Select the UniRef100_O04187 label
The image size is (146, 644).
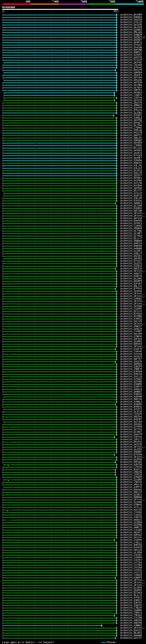[x=131, y=45]
